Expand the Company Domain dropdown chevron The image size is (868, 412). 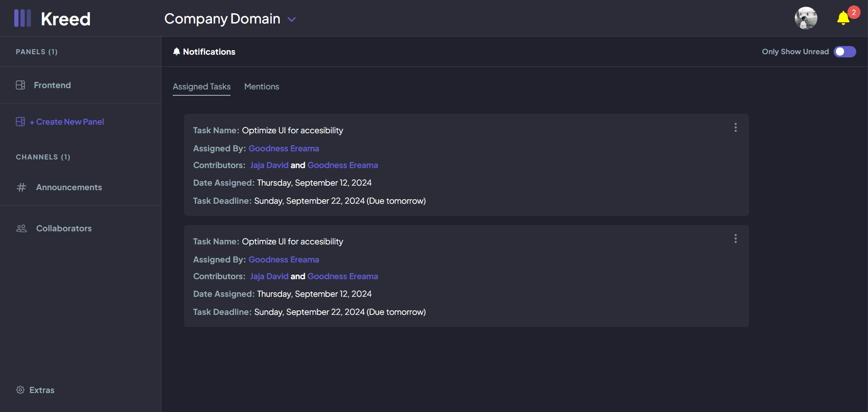point(292,19)
